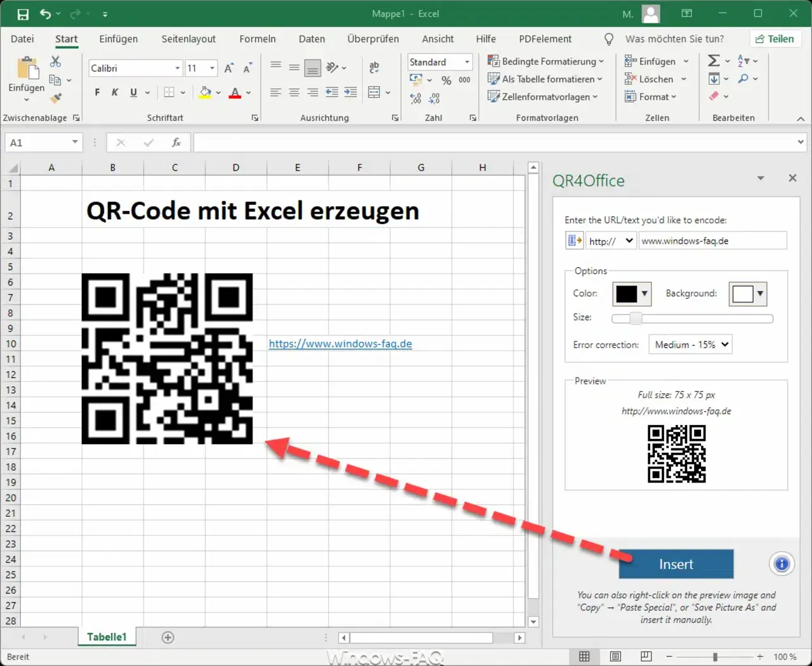Apply yellow fill color bucket icon

(205, 93)
